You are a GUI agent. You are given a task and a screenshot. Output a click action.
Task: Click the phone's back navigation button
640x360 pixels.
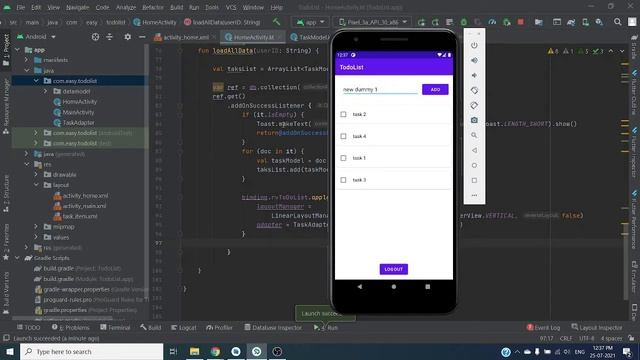click(x=360, y=287)
